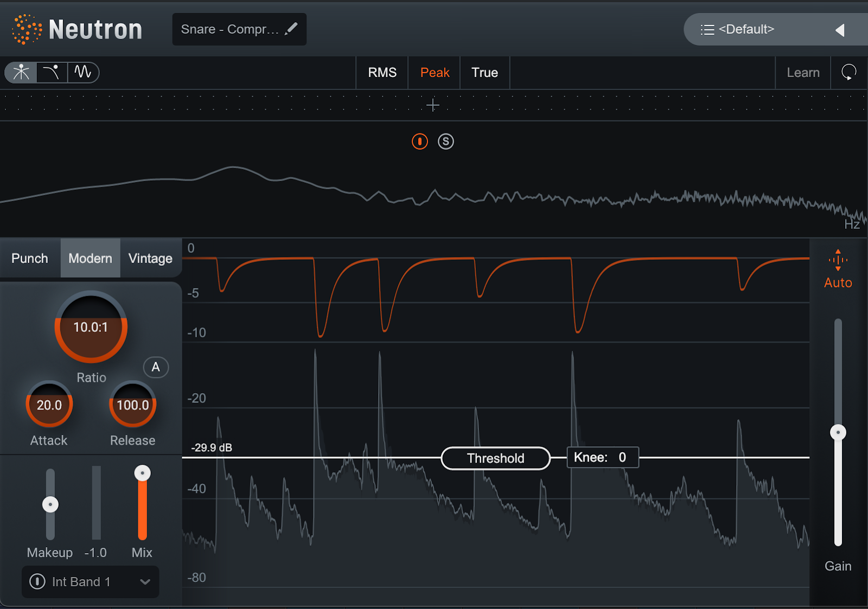Open the Default preset dropdown
This screenshot has width=868, height=609.
point(776,29)
